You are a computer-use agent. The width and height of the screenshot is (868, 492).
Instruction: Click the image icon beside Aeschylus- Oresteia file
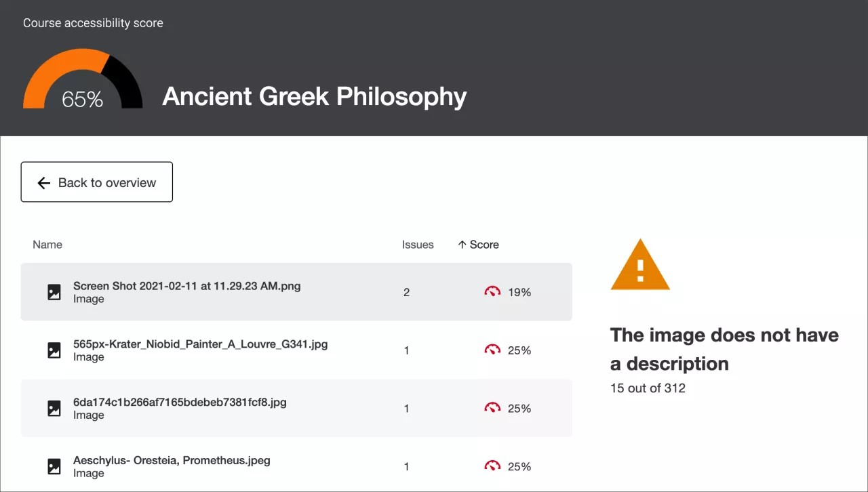(x=54, y=466)
